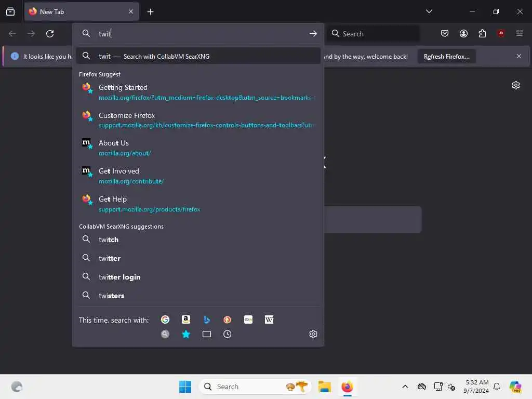
Task: Open the Firefox account icon
Action: tap(464, 33)
